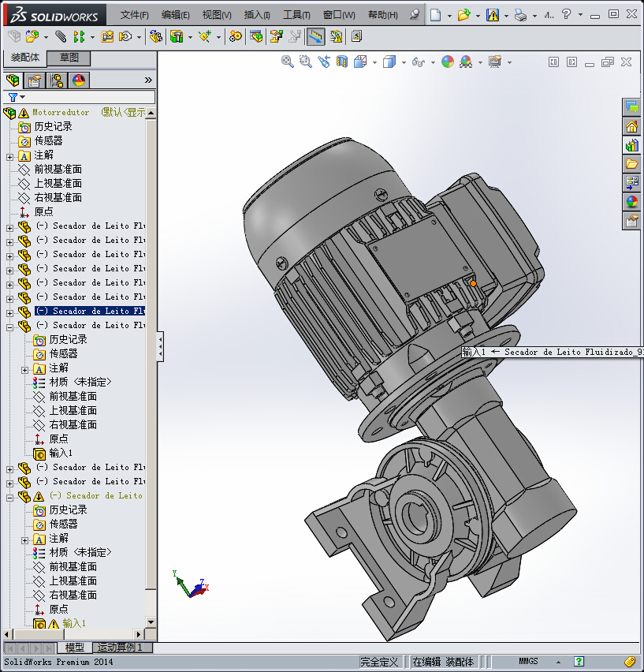Open the Display Style dropdown arrow
This screenshot has height=672, width=644.
point(403,62)
